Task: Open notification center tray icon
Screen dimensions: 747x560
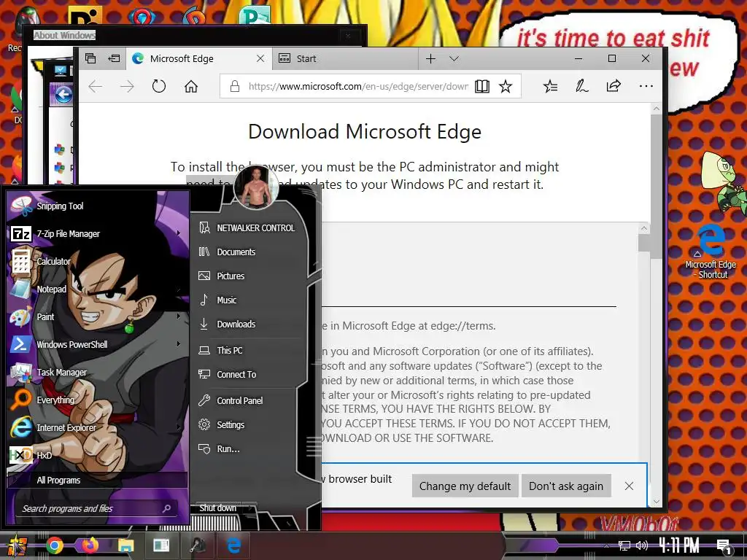Action: tap(724, 547)
